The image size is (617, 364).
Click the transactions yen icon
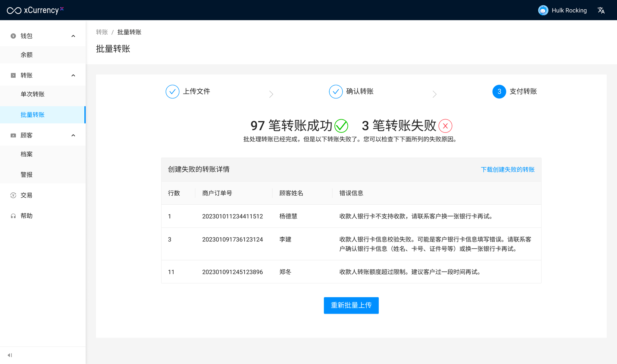(x=13, y=195)
